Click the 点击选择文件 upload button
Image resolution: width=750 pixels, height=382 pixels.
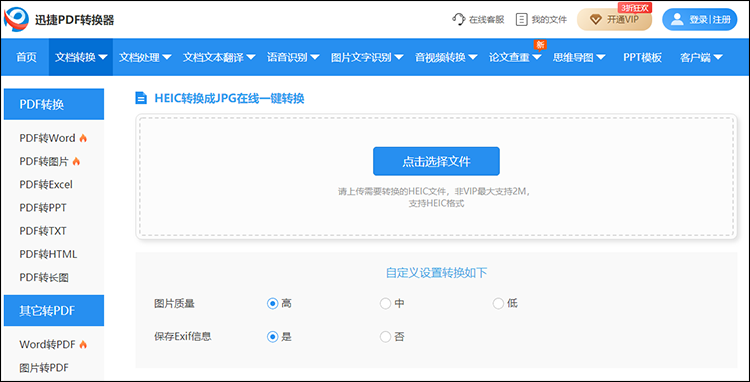tap(436, 161)
